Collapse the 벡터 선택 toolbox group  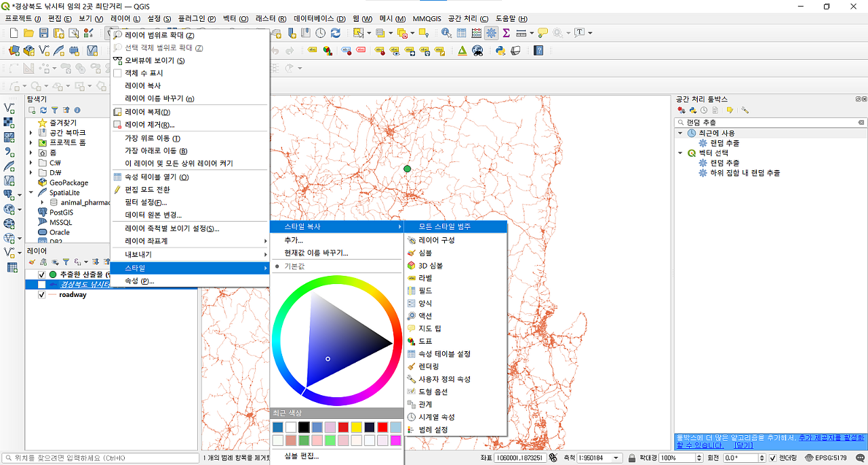pyautogui.click(x=680, y=153)
